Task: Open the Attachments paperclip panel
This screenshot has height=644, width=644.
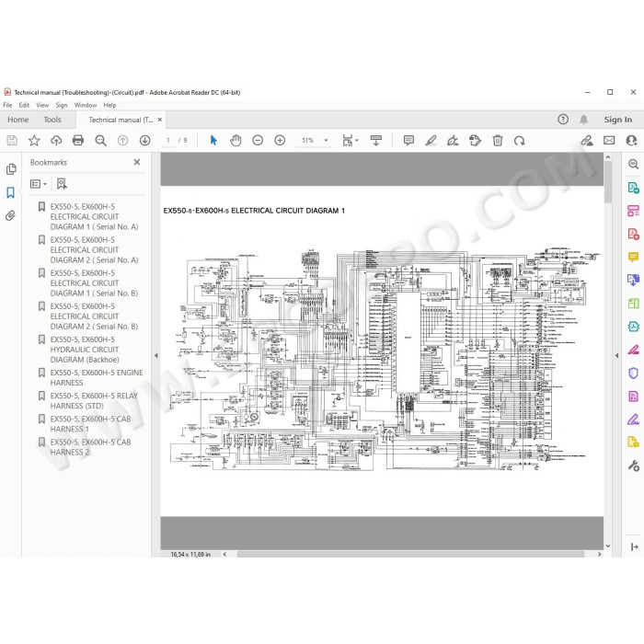Action: 11,215
